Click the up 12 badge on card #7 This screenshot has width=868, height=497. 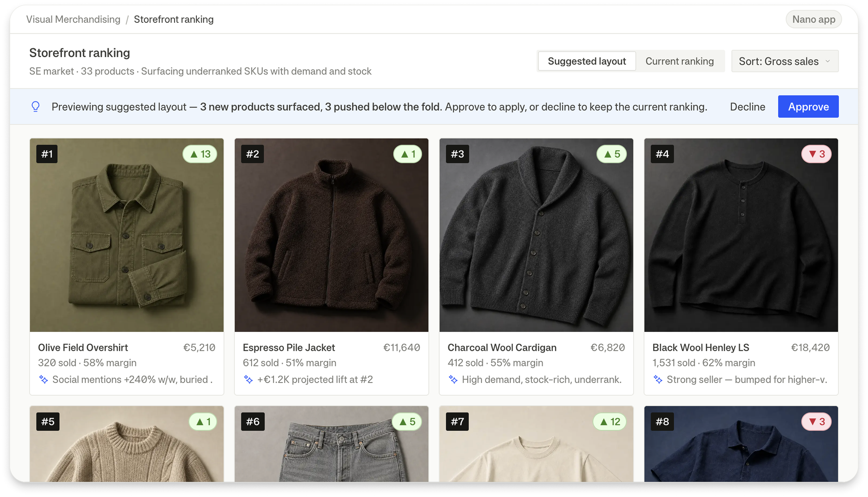click(x=610, y=421)
